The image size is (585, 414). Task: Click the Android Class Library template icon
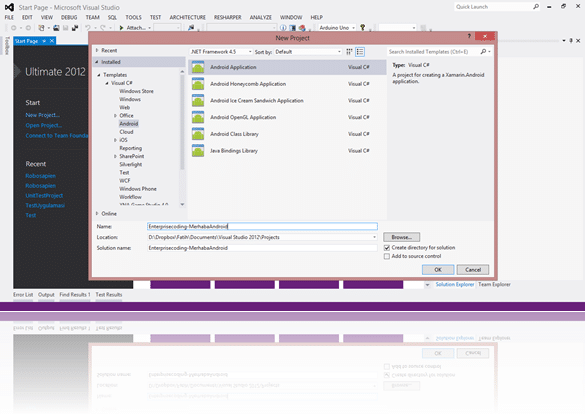click(x=198, y=134)
